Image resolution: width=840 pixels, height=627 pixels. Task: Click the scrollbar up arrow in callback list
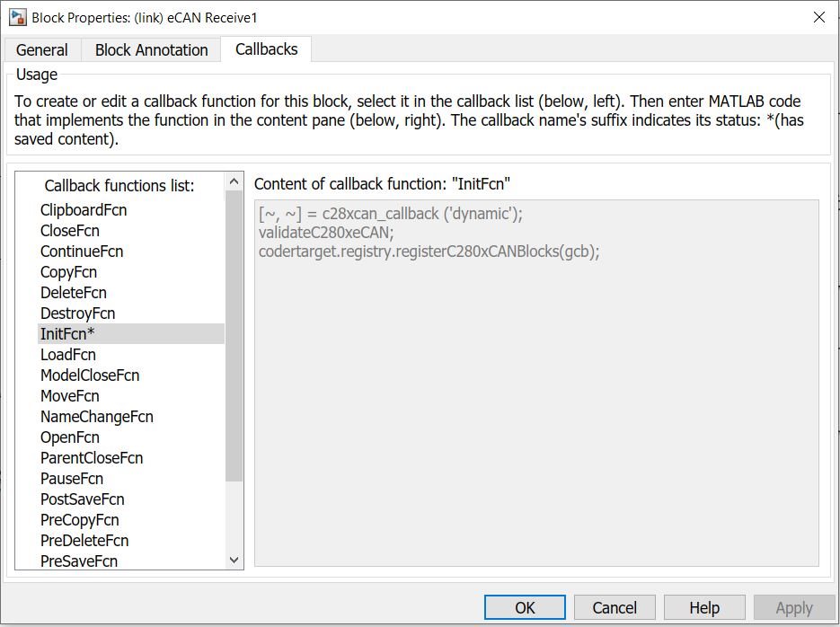click(x=234, y=179)
